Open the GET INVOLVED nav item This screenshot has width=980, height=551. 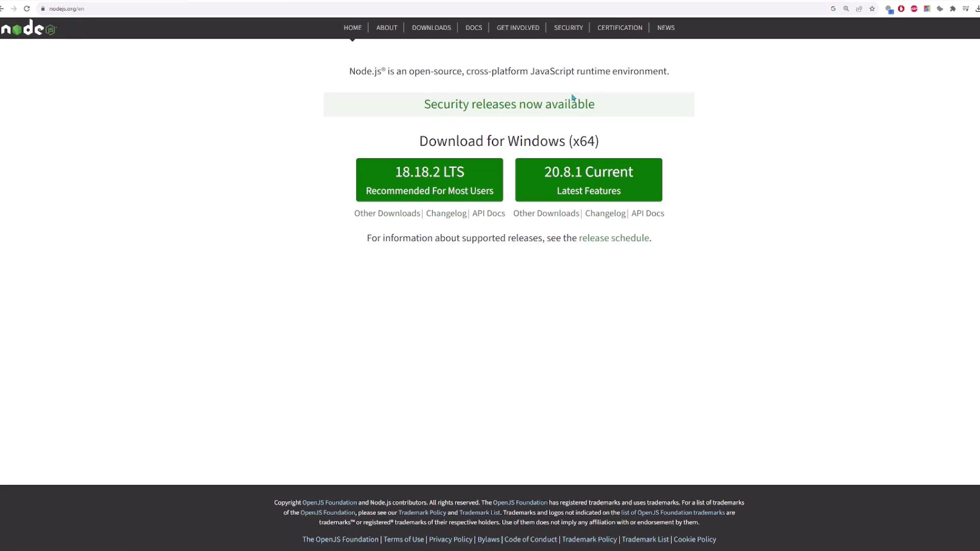pyautogui.click(x=518, y=28)
